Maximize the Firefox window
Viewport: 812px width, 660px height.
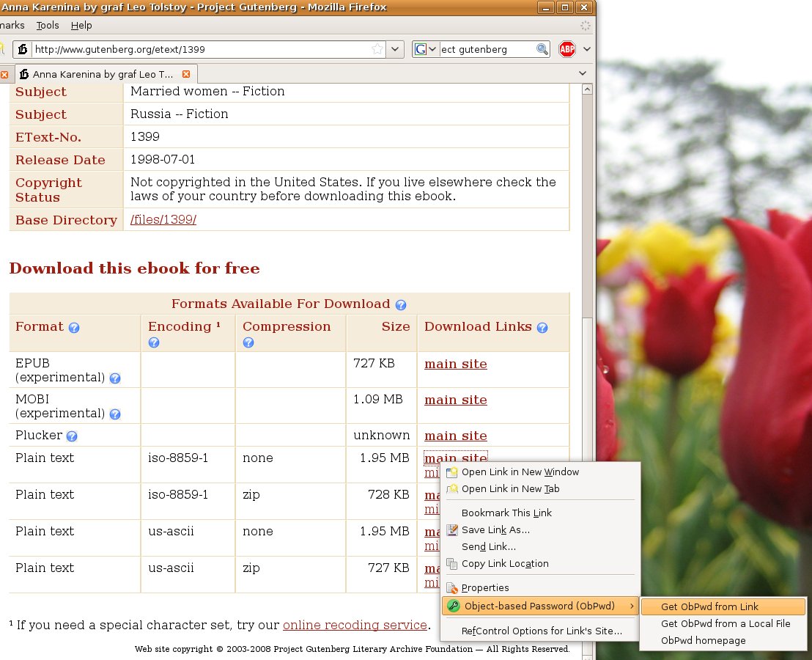(x=564, y=7)
